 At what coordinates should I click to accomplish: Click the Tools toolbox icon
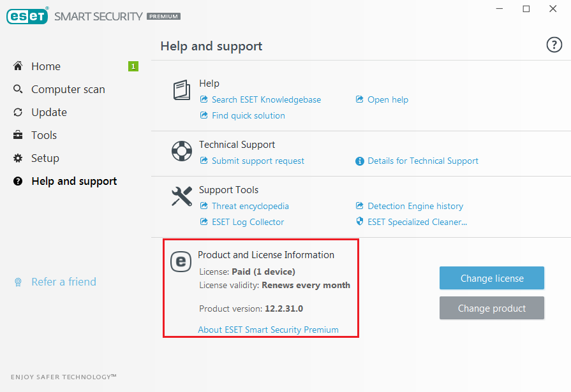point(18,135)
